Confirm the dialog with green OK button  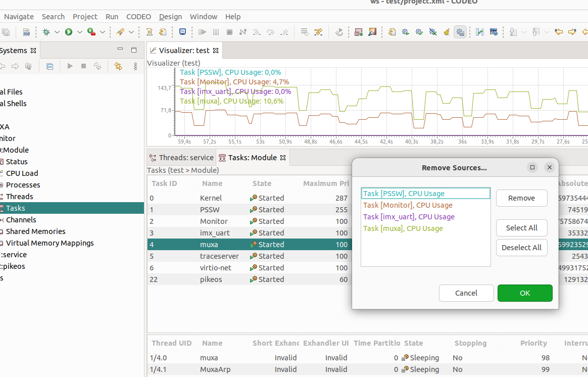[x=525, y=293]
